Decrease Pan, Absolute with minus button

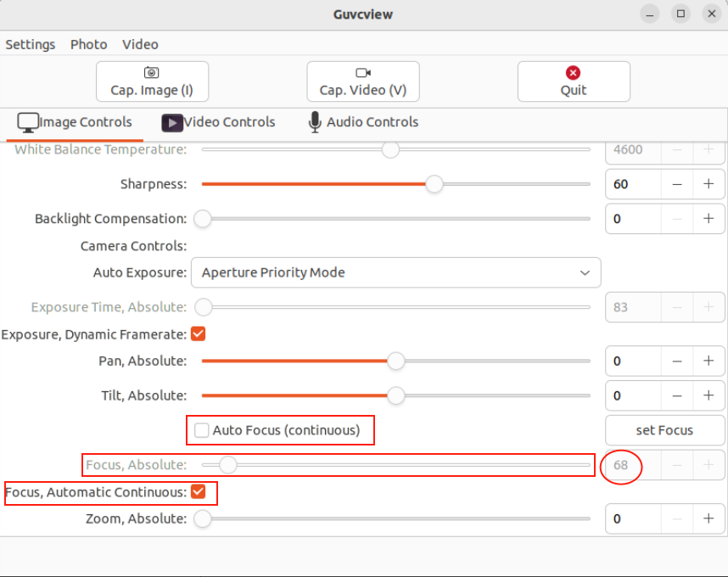tap(677, 361)
